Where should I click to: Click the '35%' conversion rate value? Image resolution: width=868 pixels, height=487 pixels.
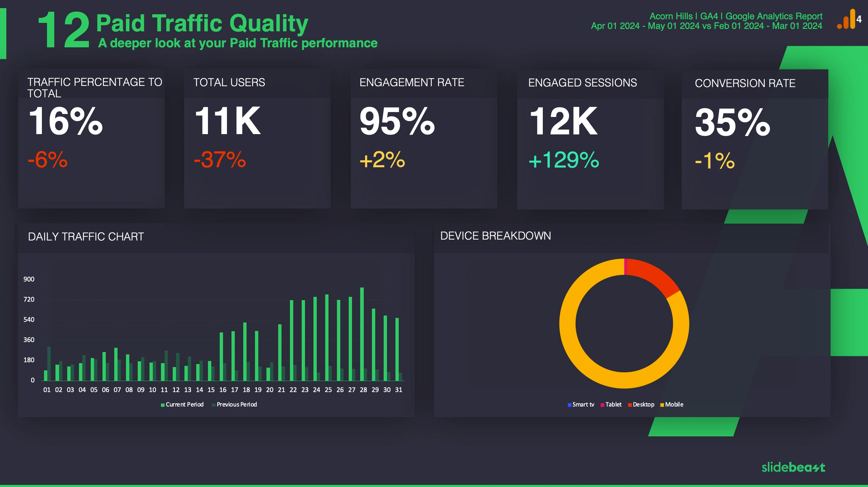733,122
